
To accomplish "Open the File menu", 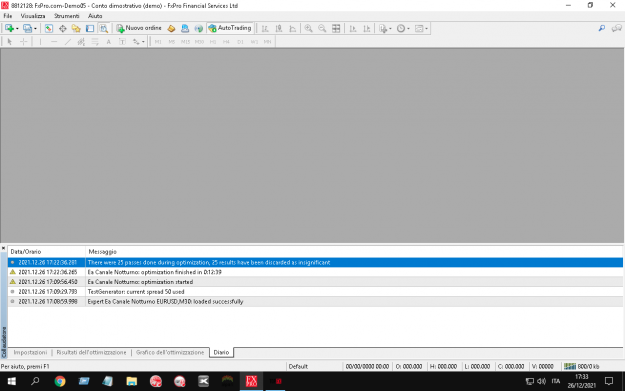I will click(8, 16).
